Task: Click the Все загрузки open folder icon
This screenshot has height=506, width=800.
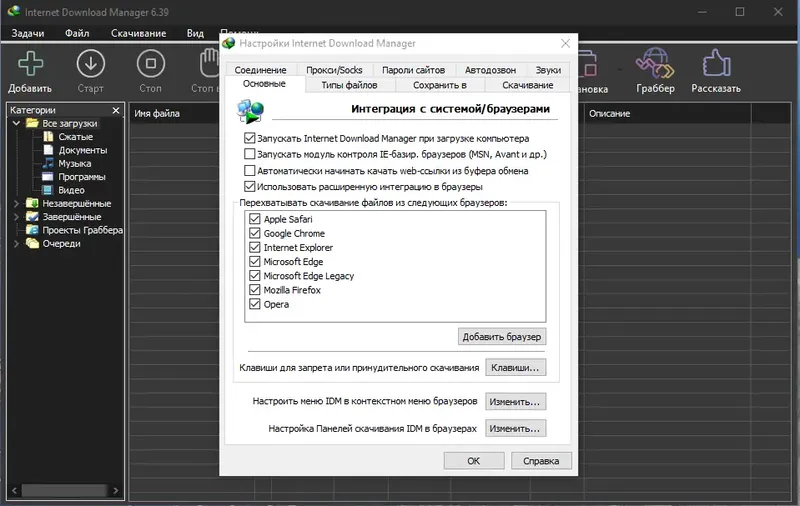Action: tap(32, 123)
